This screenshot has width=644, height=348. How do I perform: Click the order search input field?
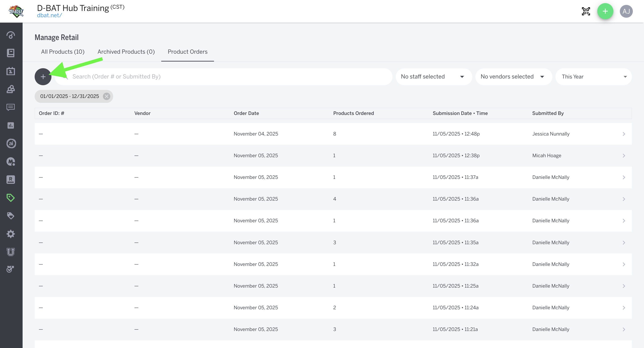(225, 77)
